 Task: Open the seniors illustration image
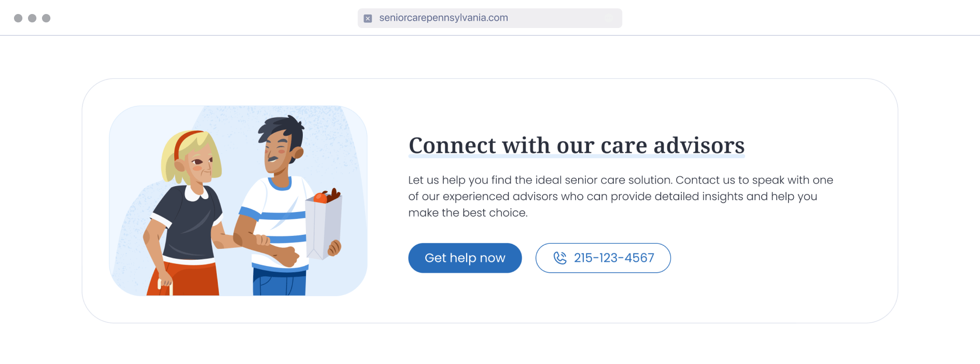click(238, 201)
